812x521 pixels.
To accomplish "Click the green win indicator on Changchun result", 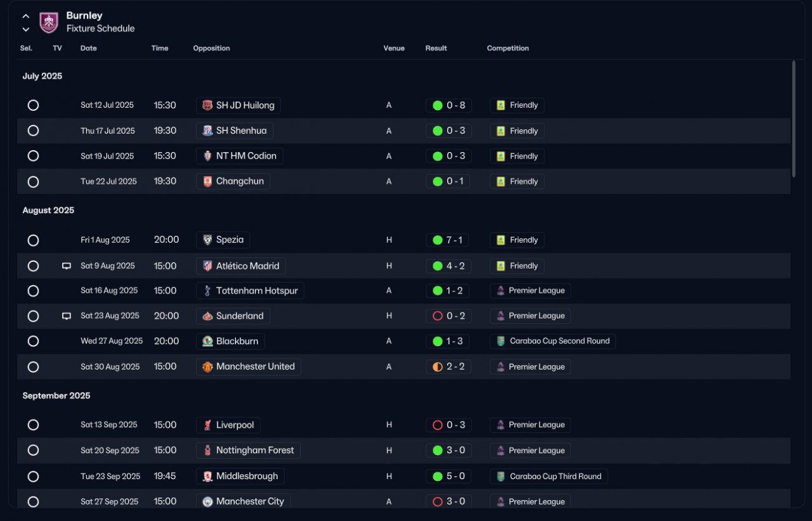I will click(x=437, y=182).
